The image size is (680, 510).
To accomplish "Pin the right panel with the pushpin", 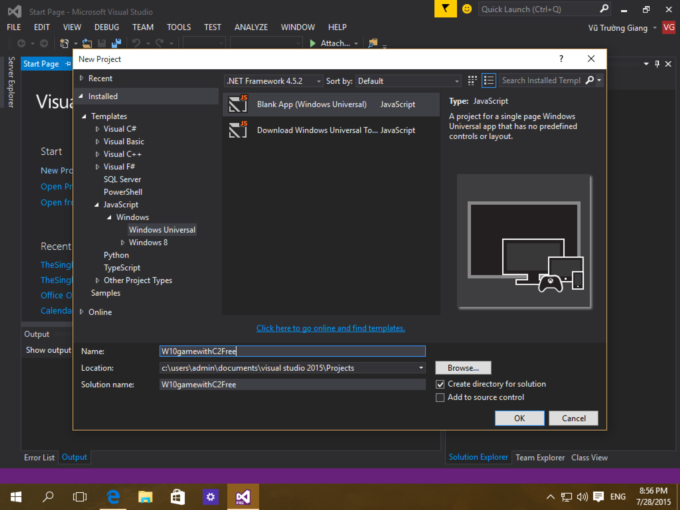I will 657,64.
